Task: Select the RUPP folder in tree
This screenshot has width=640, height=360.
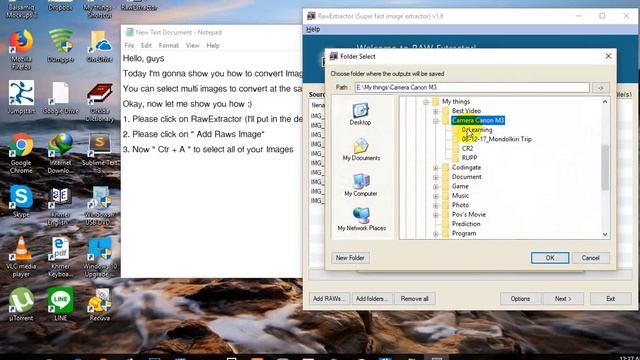Action: point(469,158)
